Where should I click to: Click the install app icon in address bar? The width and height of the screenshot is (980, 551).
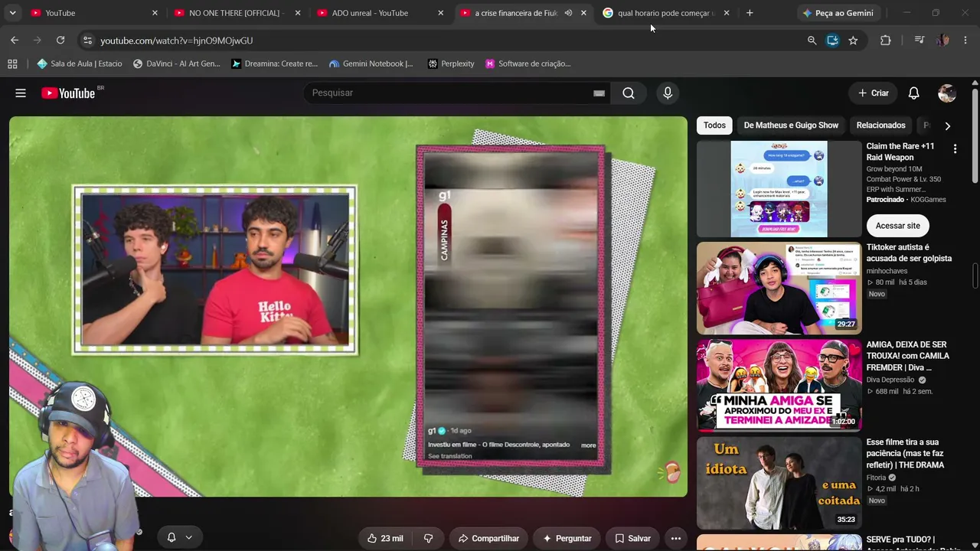(x=832, y=41)
